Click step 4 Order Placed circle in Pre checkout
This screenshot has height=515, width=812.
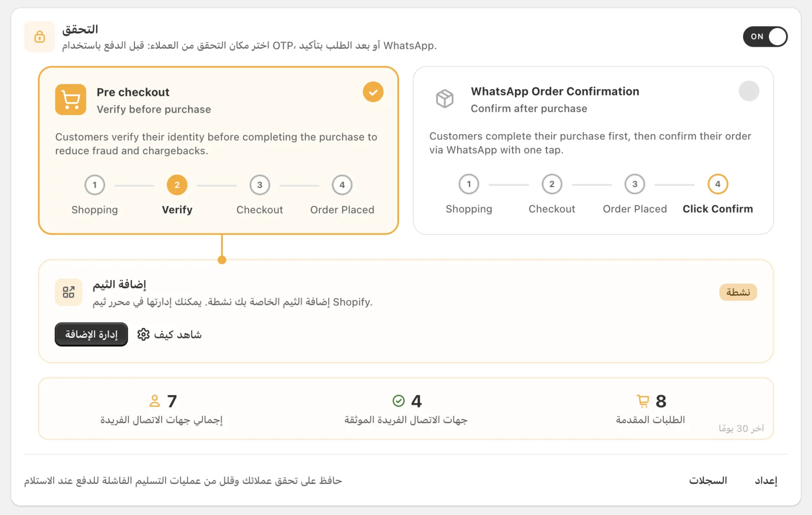pyautogui.click(x=342, y=185)
